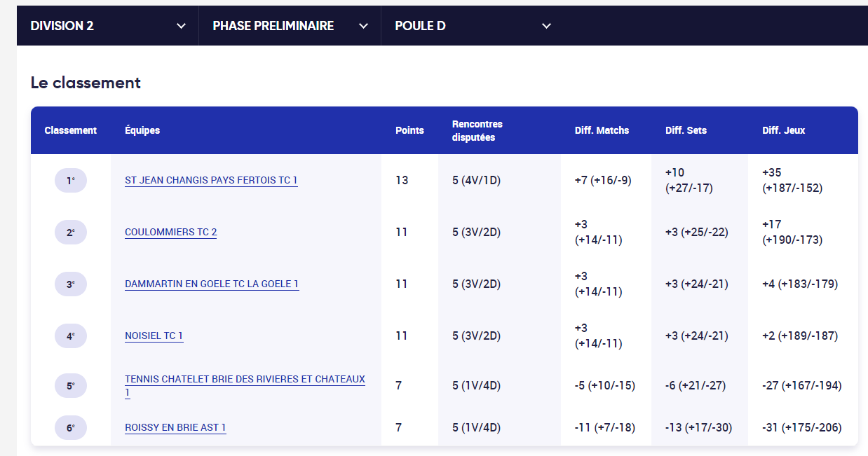
Task: Click the 3rd place rank badge
Action: click(71, 284)
